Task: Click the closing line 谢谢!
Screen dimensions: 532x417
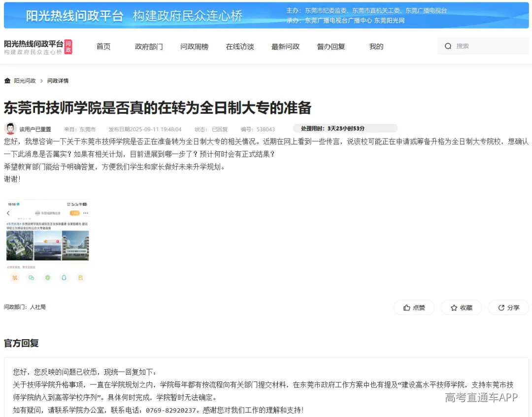Action: 12,179
